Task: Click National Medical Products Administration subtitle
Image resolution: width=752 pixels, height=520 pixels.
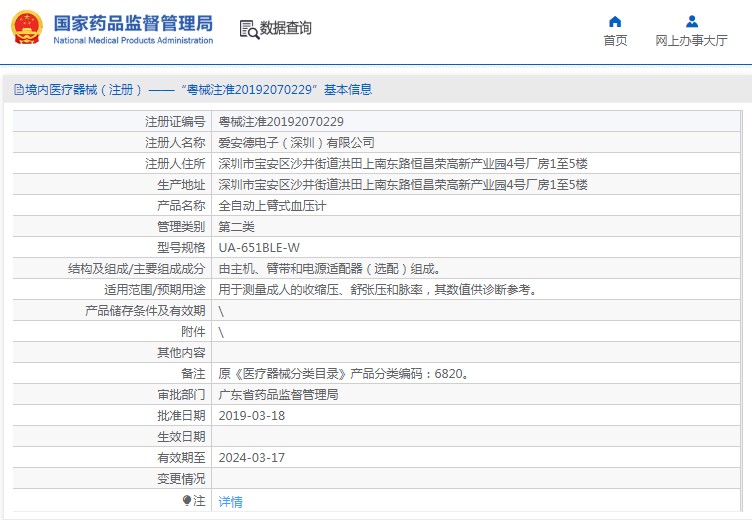Action: tap(133, 40)
